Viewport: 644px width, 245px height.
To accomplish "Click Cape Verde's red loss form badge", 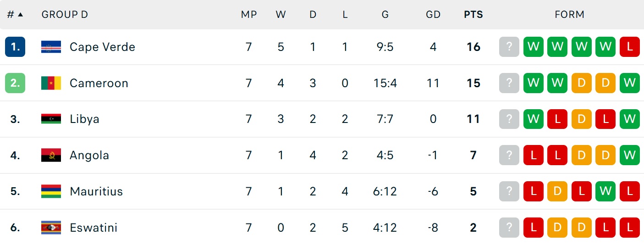I will [629, 47].
